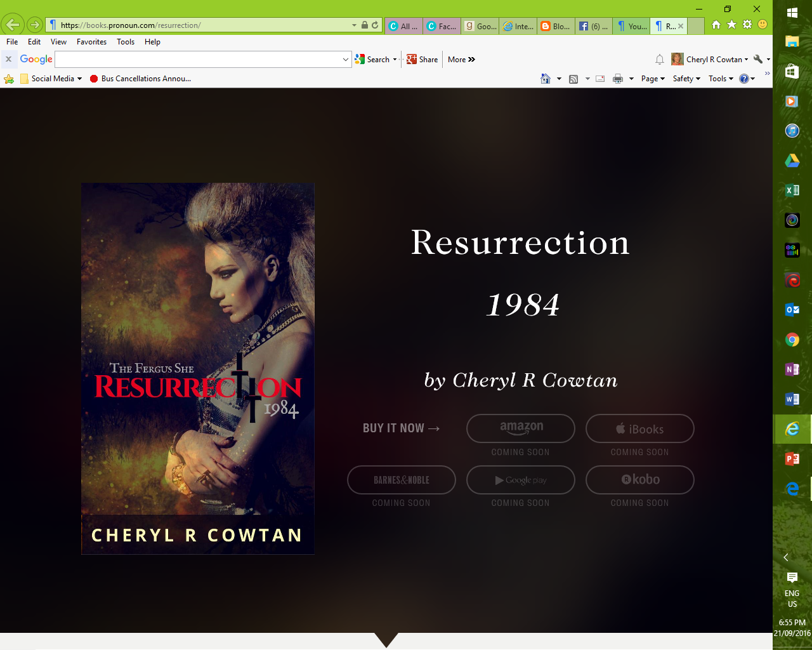Click the Google toolbar Search button

coord(372,59)
